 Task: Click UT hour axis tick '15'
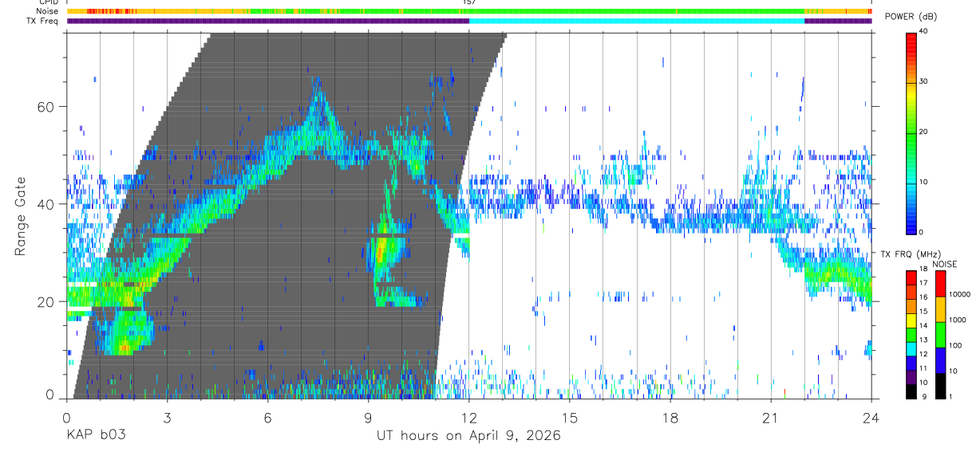[x=569, y=417]
